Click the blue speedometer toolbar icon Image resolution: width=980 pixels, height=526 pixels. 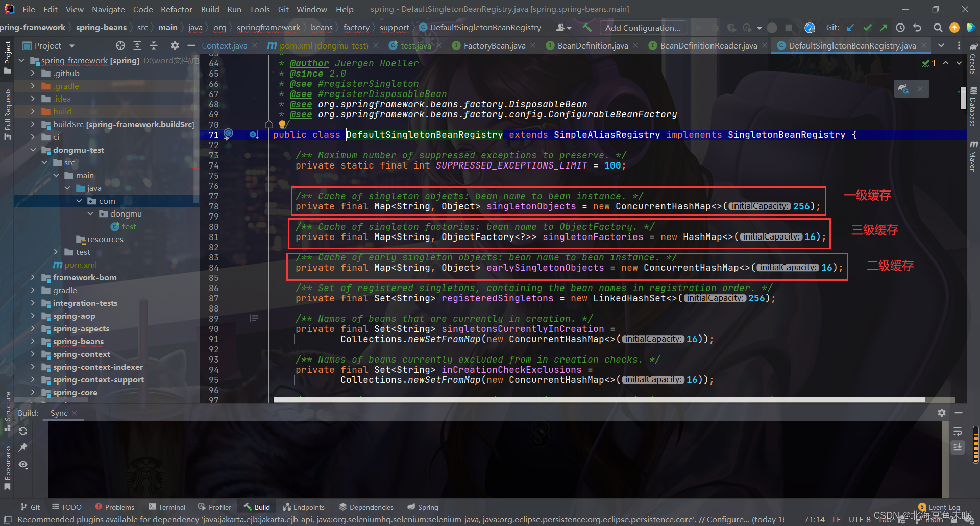810,28
